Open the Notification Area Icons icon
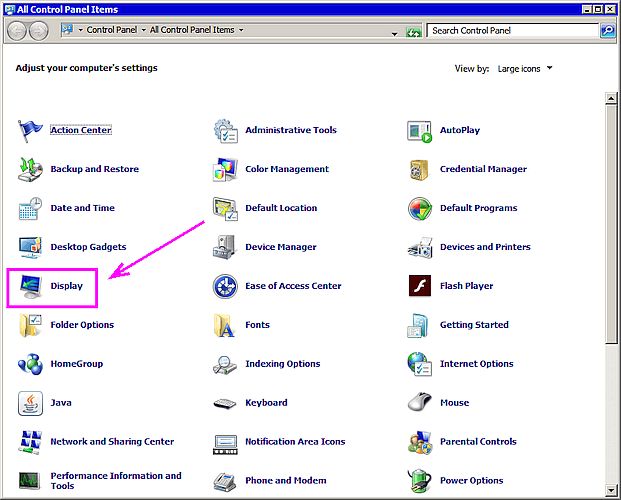The width and height of the screenshot is (621, 500). [x=225, y=444]
